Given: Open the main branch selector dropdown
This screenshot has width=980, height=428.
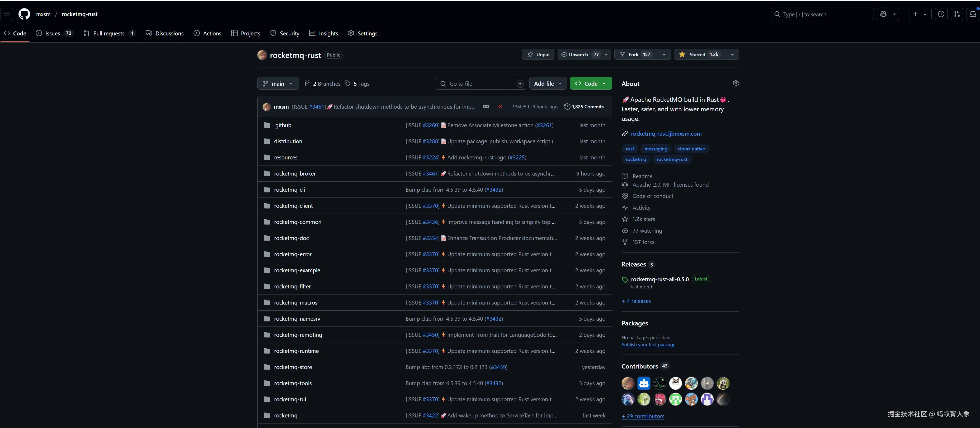Looking at the screenshot, I should point(278,83).
